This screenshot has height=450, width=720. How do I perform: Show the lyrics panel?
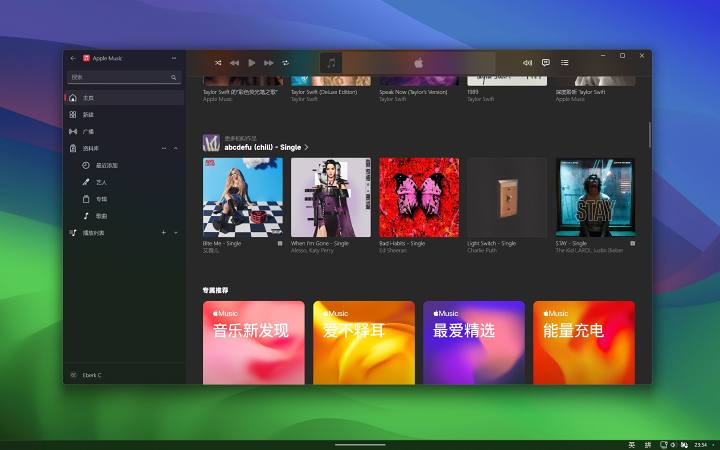tap(546, 62)
